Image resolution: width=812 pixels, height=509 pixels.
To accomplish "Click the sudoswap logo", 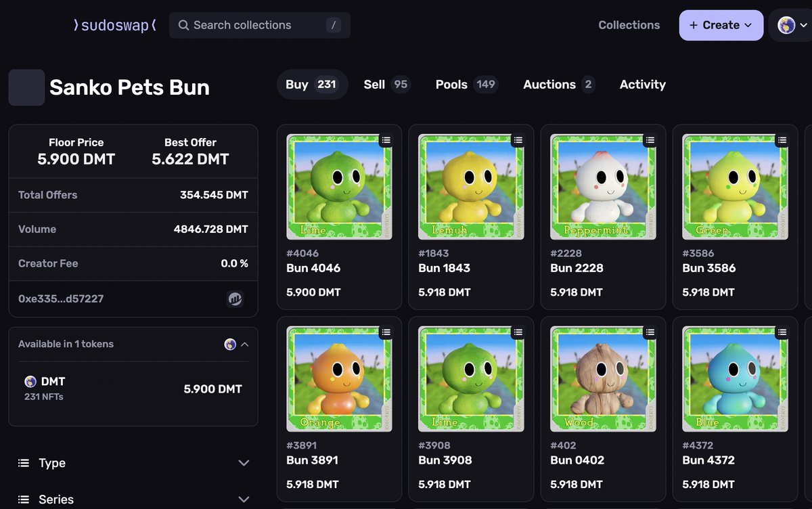I will tap(114, 24).
